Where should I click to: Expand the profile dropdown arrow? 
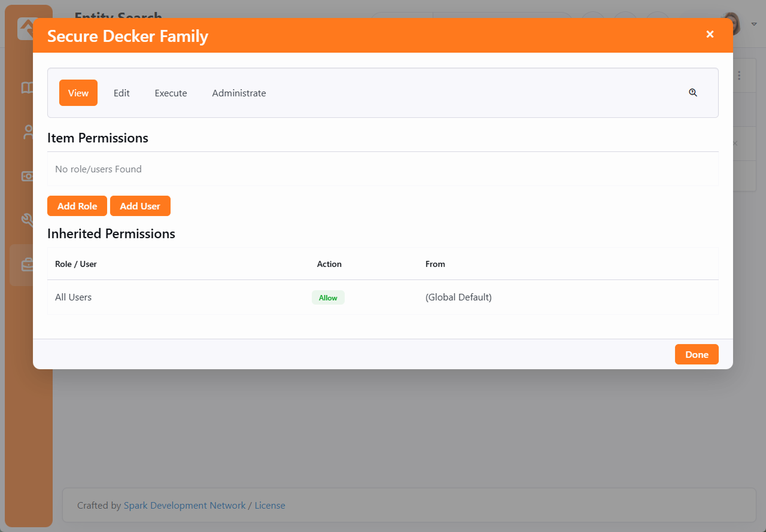(x=754, y=25)
